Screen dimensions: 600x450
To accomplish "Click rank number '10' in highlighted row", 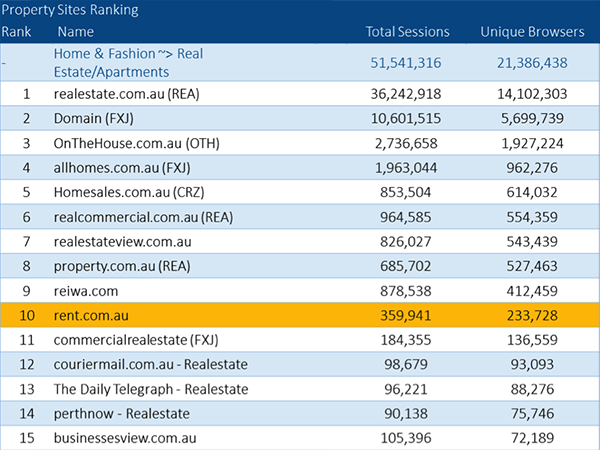I will [x=27, y=316].
